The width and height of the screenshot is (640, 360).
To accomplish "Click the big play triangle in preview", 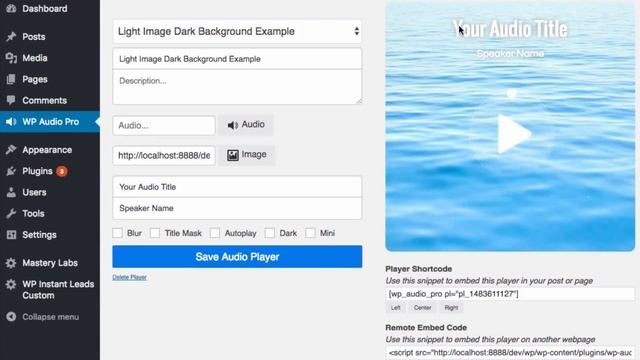I will [x=514, y=134].
